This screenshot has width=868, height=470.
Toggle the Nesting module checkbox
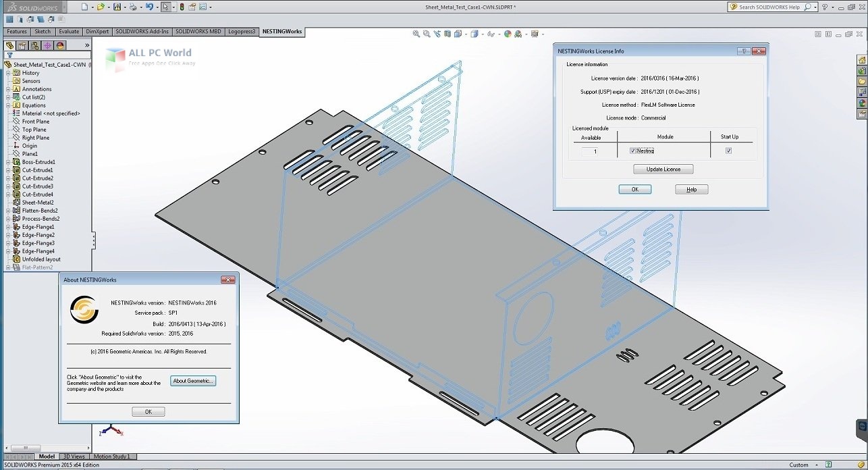[x=632, y=151]
